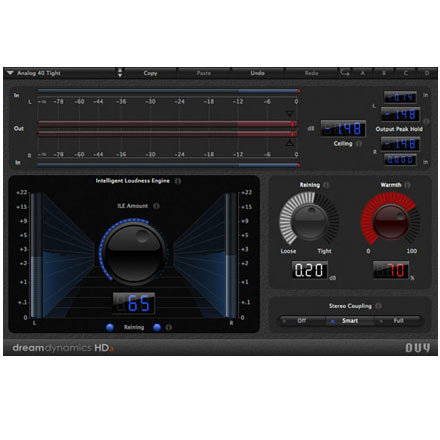Click the L input peak readout
Viewport: 440px width, 440px height.
click(x=400, y=97)
